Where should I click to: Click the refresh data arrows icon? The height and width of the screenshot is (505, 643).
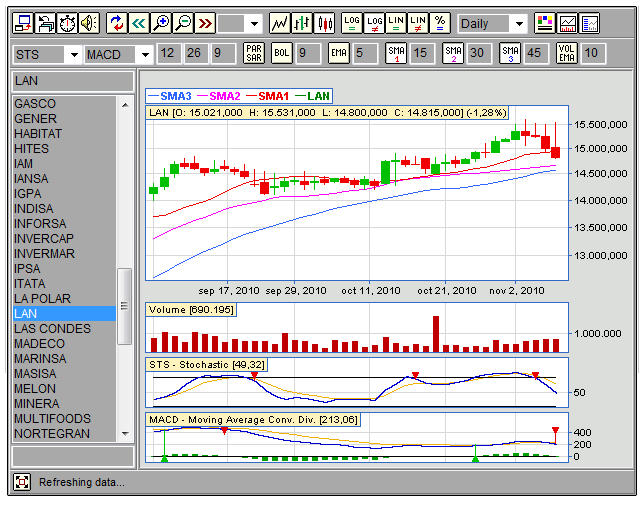point(117,23)
